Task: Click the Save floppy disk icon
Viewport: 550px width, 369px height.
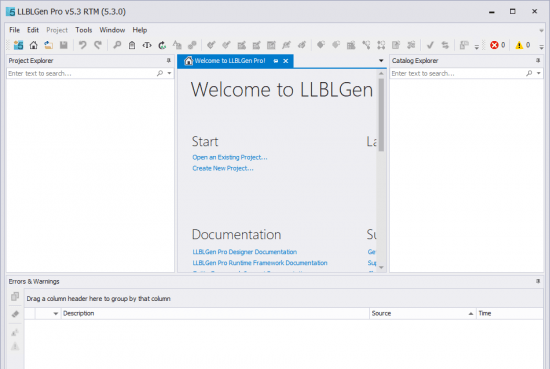Action: click(63, 45)
